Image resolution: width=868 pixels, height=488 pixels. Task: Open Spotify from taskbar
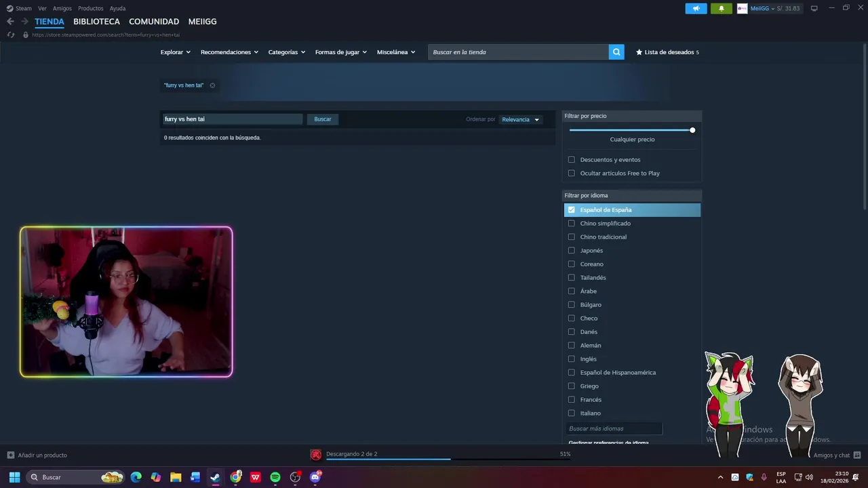tap(275, 477)
